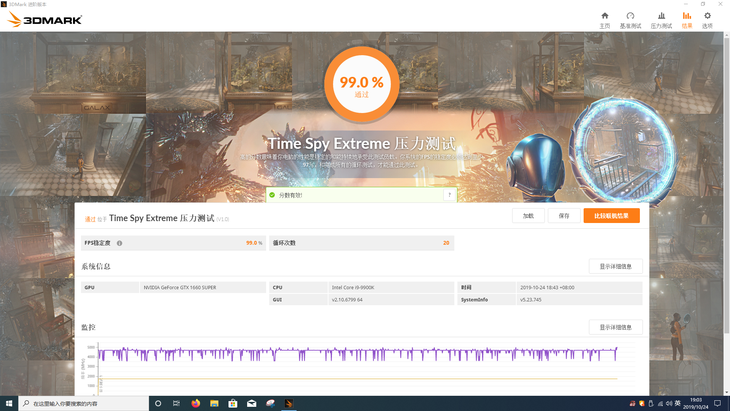Close the 3DMark window
730x411 pixels.
720,4
